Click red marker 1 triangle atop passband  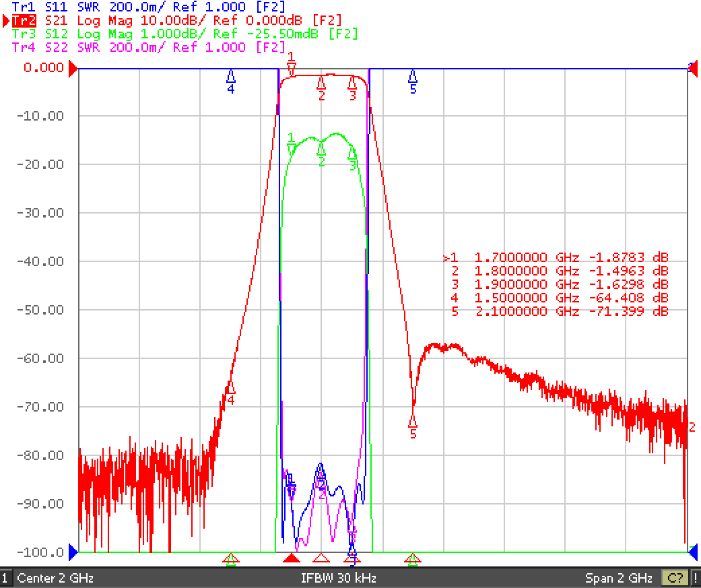pos(292,70)
